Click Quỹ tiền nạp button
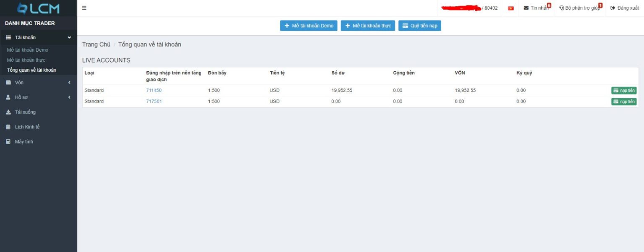This screenshot has height=252, width=644. (x=420, y=26)
